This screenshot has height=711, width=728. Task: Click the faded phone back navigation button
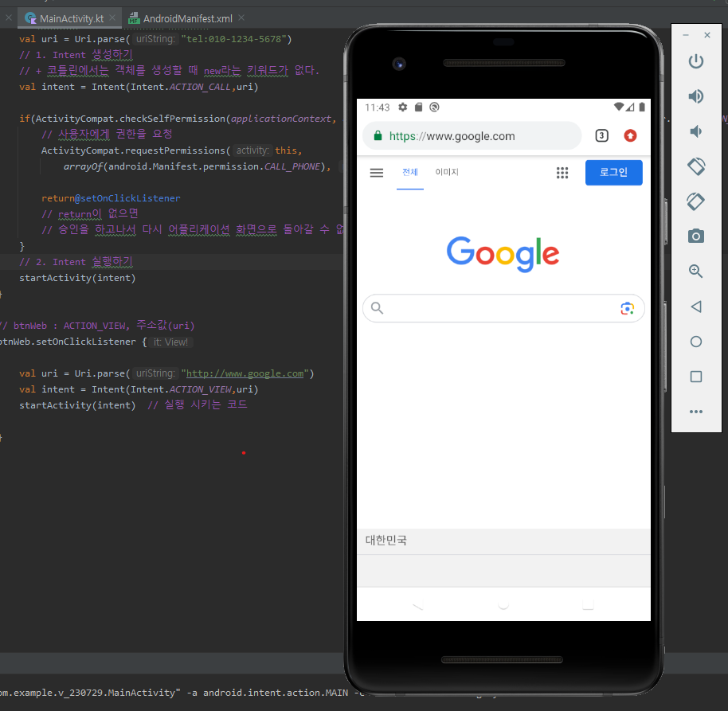[x=418, y=605]
